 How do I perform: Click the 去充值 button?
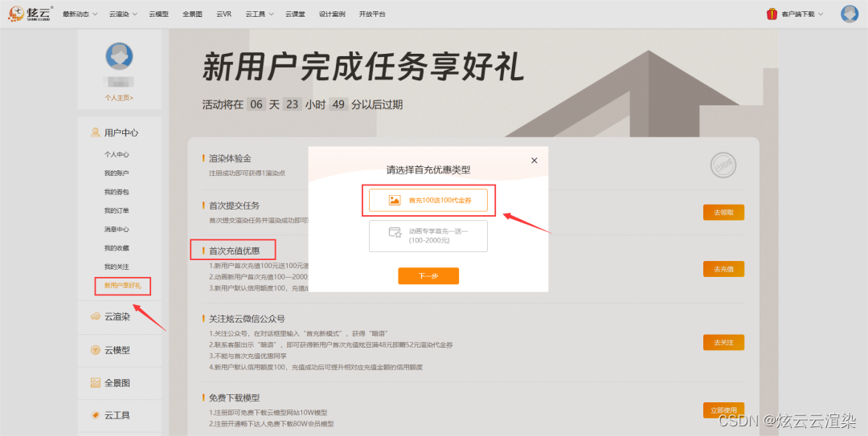723,269
